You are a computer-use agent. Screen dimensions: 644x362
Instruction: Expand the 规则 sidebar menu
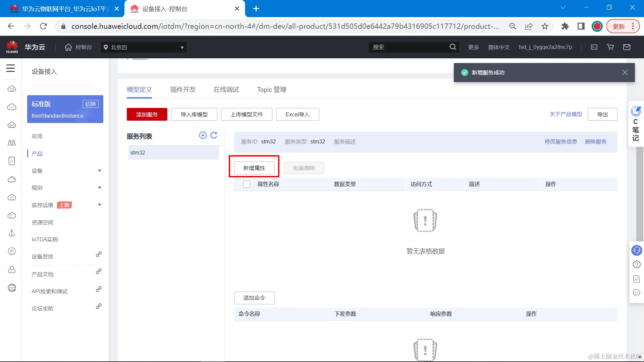coord(100,188)
